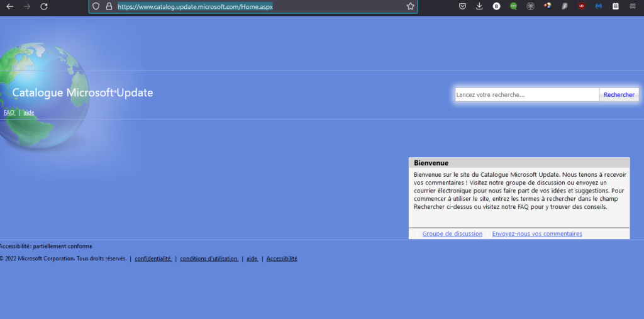Open the Malwarebytes blue M extension
The height and width of the screenshot is (319, 644).
click(599, 6)
